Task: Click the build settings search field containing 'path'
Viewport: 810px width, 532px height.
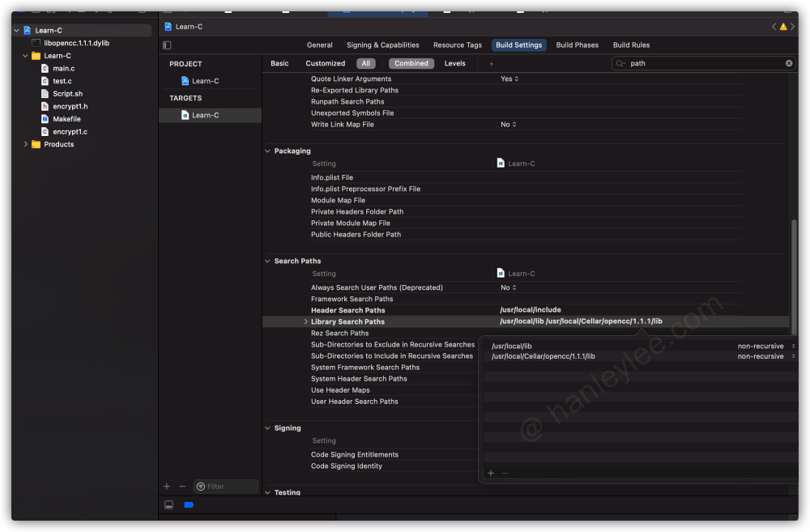Action: tap(704, 63)
